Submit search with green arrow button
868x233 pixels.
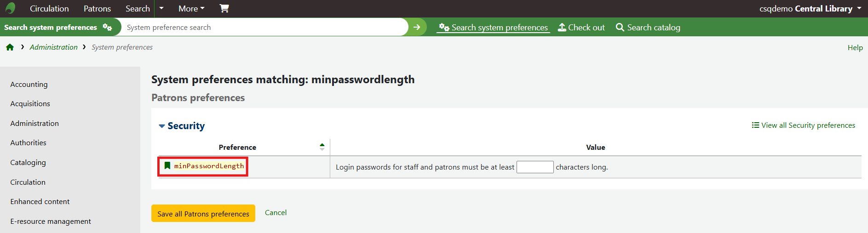417,27
